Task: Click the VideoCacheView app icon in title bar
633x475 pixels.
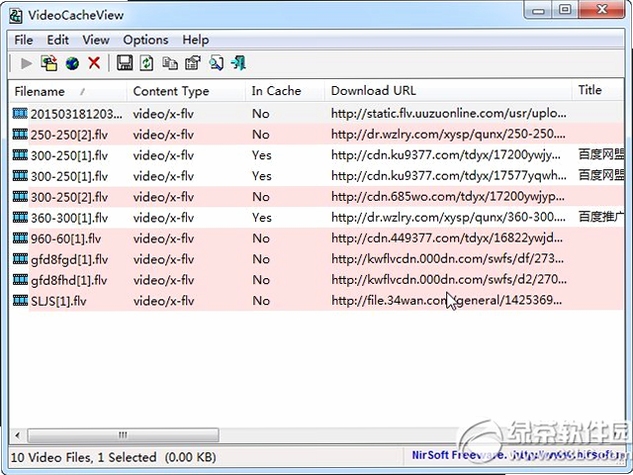Action: (x=16, y=15)
